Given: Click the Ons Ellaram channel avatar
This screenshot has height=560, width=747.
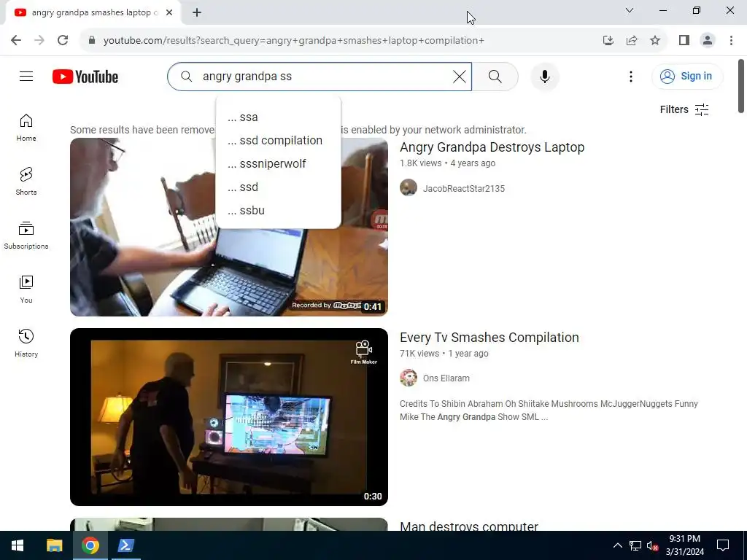Looking at the screenshot, I should (x=409, y=378).
